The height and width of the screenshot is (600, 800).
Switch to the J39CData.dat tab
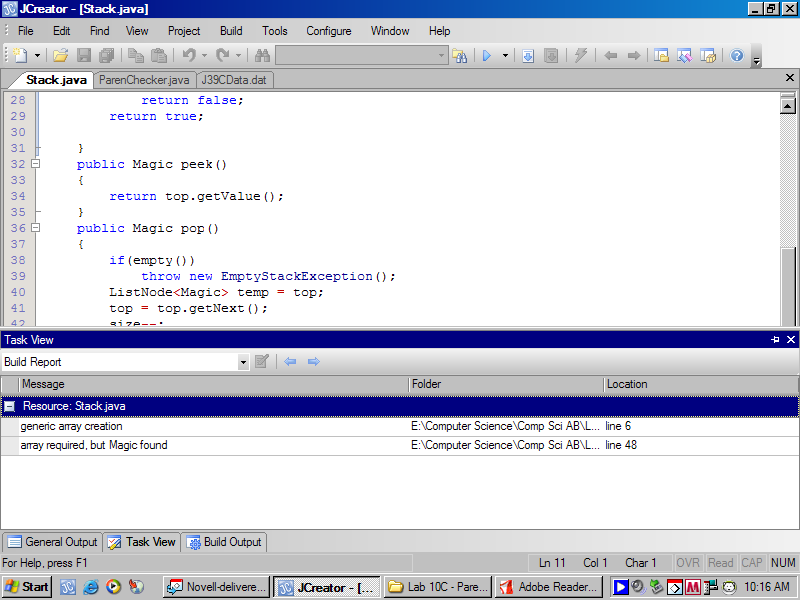(234, 80)
